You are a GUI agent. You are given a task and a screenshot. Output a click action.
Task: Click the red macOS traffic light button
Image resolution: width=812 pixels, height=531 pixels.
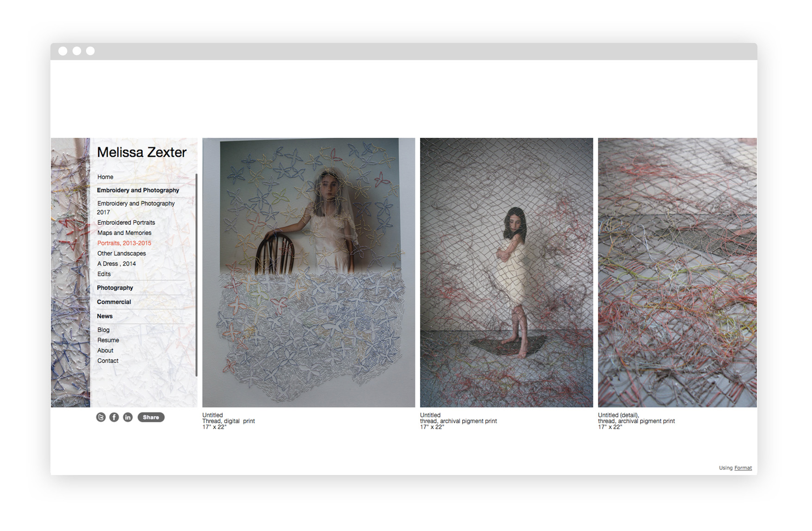(x=63, y=51)
